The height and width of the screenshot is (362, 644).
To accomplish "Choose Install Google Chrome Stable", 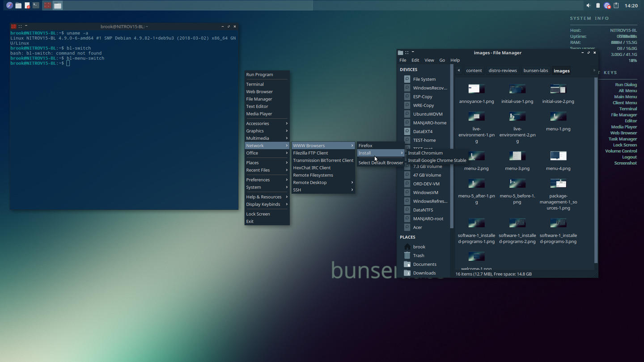I will coord(437,160).
